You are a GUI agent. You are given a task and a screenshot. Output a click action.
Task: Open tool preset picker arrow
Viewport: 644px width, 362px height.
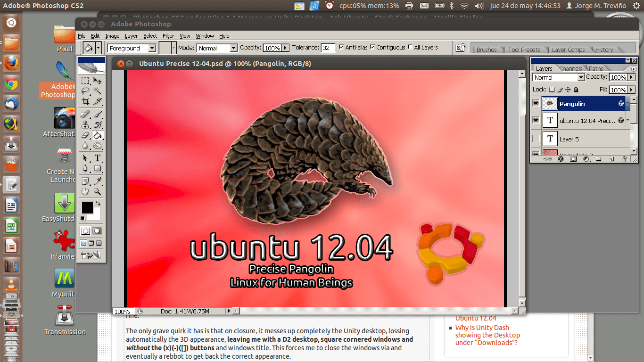[x=98, y=48]
